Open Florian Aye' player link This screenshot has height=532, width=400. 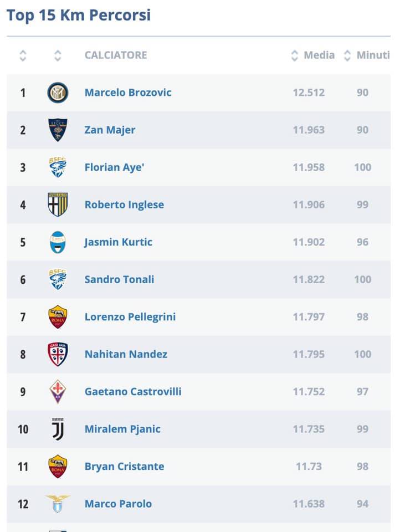[114, 167]
